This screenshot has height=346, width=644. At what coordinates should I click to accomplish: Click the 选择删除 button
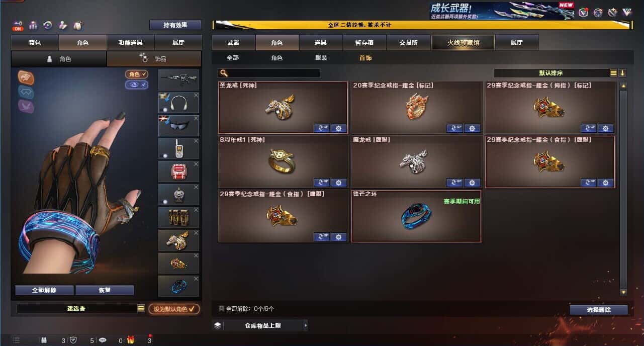[x=599, y=310]
